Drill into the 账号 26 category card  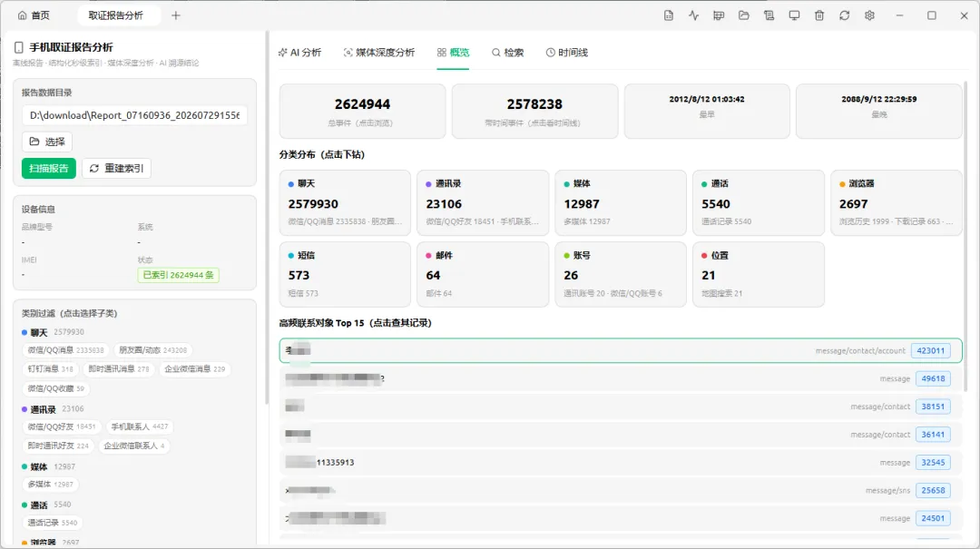tap(621, 274)
